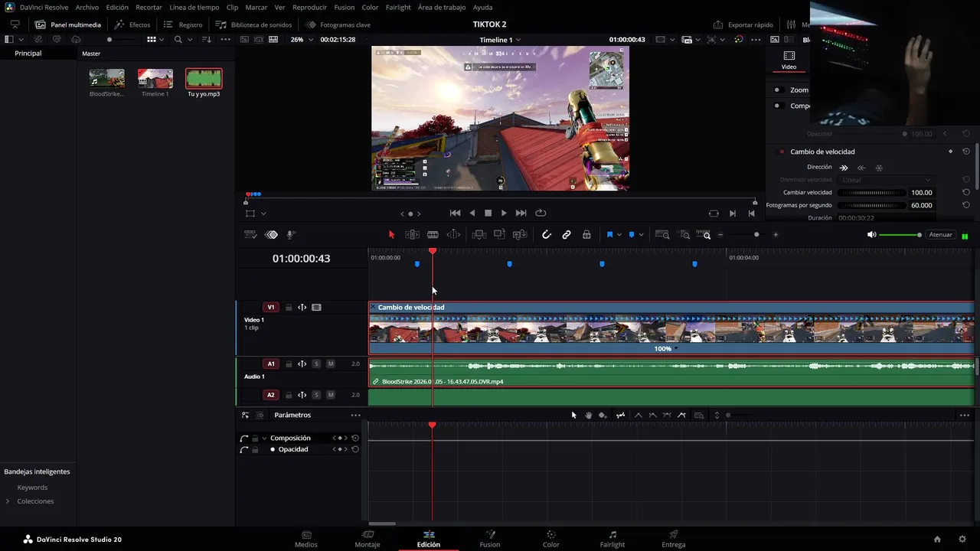Click Exportar rápido button
980x551 pixels.
tap(743, 24)
